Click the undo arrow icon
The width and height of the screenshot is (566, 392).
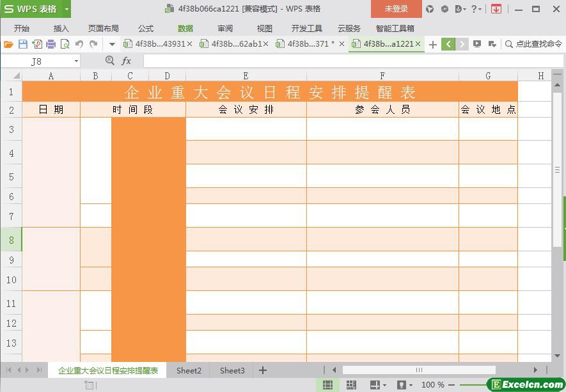coord(79,44)
